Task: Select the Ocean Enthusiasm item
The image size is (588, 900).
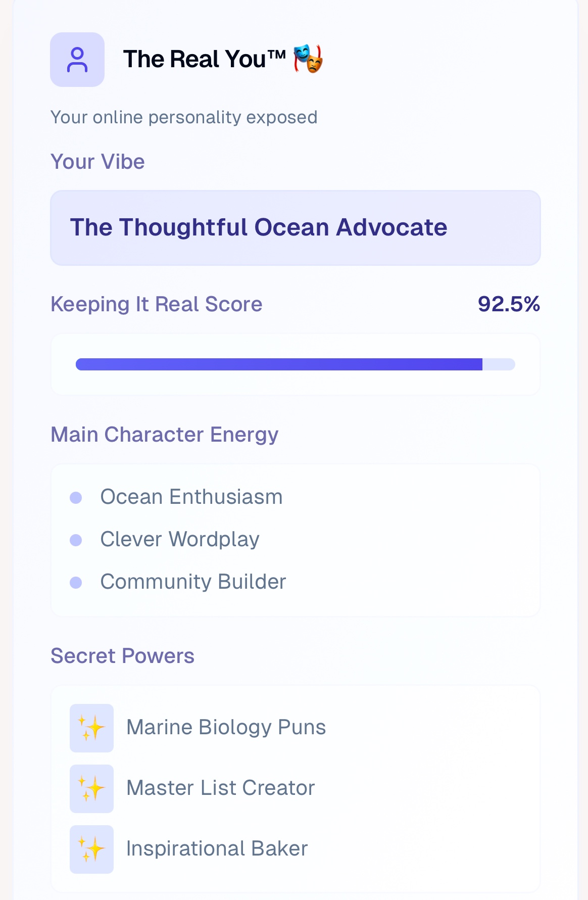Action: click(191, 497)
